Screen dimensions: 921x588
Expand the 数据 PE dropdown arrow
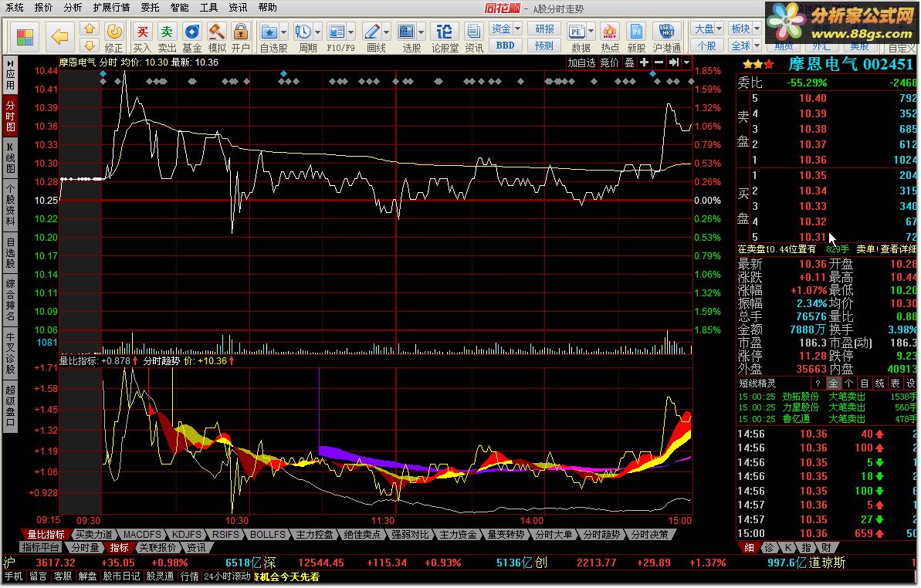[x=591, y=32]
